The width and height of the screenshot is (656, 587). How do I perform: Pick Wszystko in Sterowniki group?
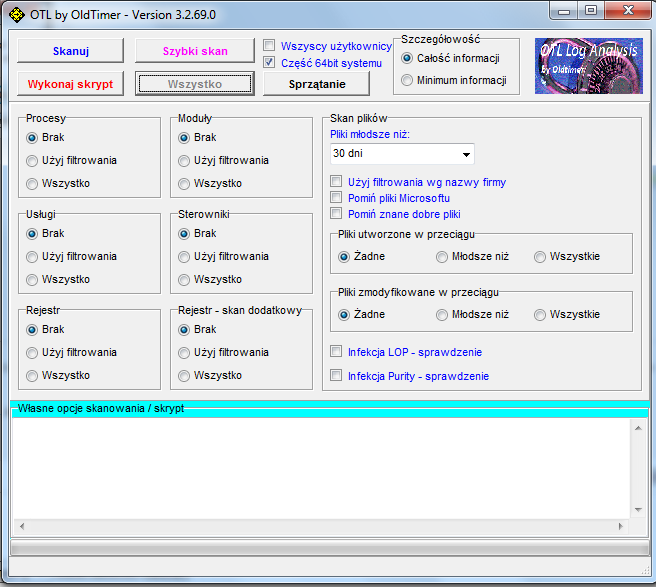[185, 279]
